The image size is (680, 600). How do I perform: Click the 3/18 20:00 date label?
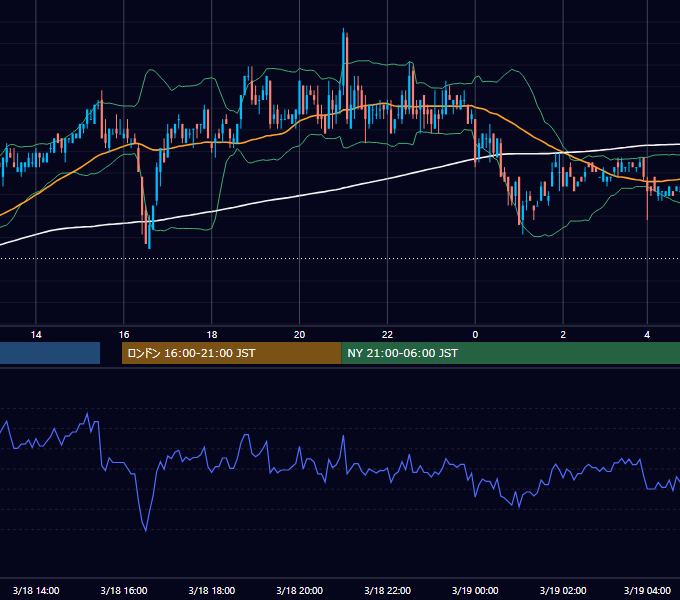pos(299,590)
